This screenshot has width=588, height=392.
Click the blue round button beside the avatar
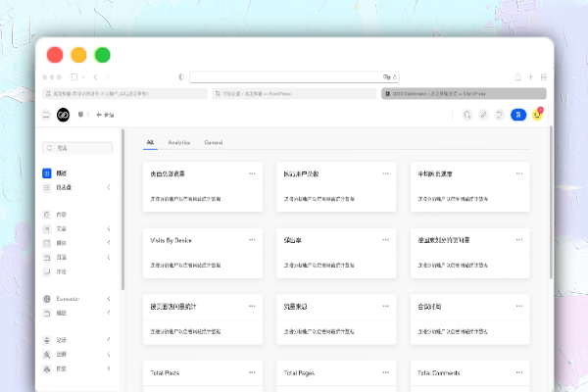[x=517, y=115]
